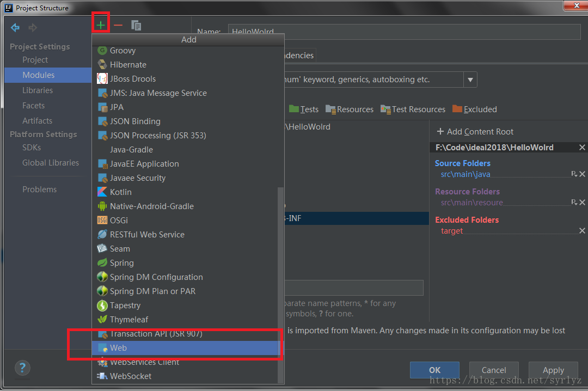Select the Kotlin icon in the list
The width and height of the screenshot is (588, 391).
[102, 192]
